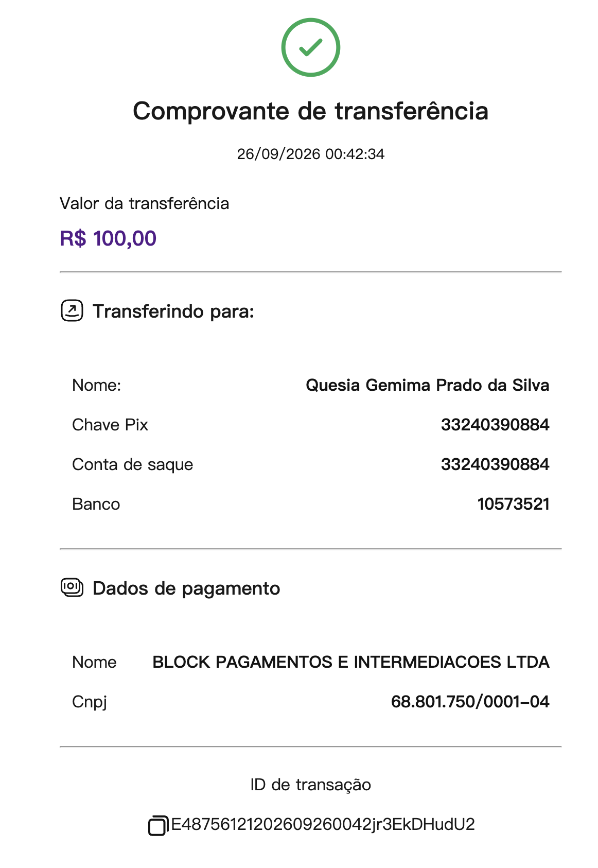Image resolution: width=598 pixels, height=868 pixels.
Task: Click the Chave Pix label
Action: pyautogui.click(x=110, y=425)
